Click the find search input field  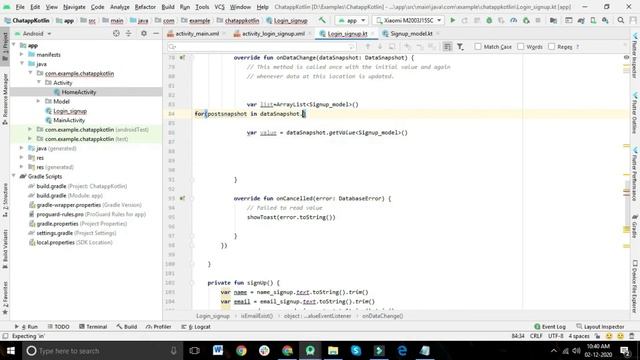[261, 47]
